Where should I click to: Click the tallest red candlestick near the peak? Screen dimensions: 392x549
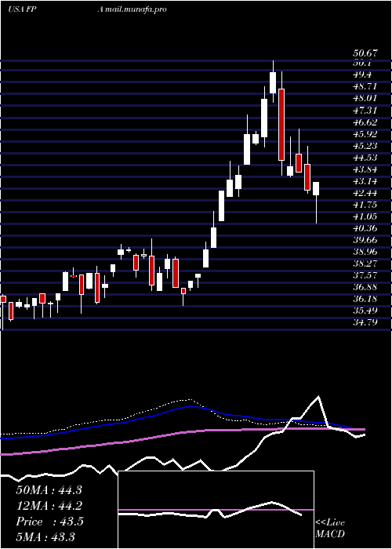click(x=281, y=125)
